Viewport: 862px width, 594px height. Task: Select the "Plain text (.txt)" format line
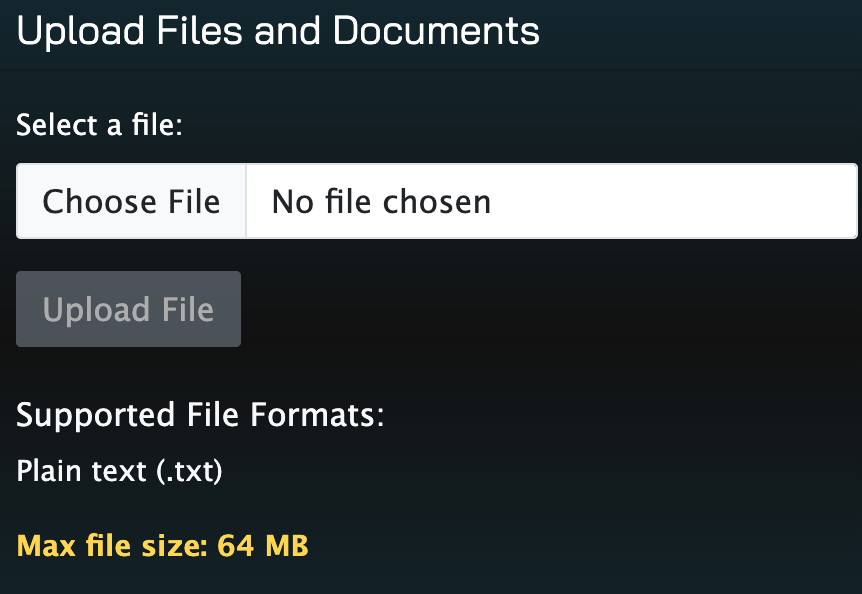(x=119, y=470)
